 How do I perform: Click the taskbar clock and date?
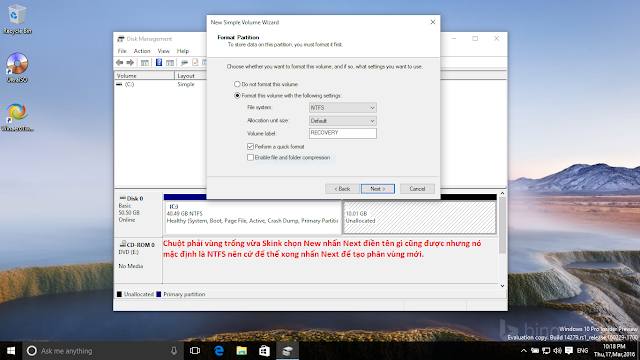[614, 351]
